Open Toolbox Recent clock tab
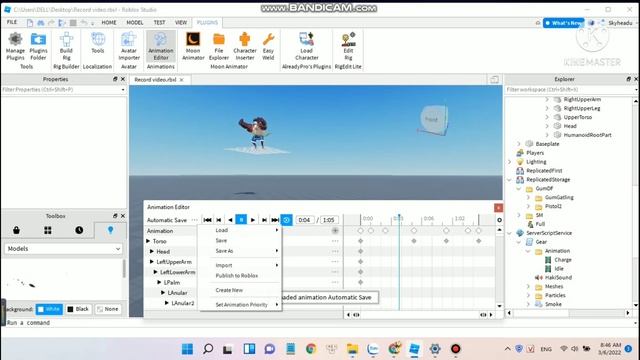Image resolution: width=640 pixels, height=360 pixels. (79, 230)
